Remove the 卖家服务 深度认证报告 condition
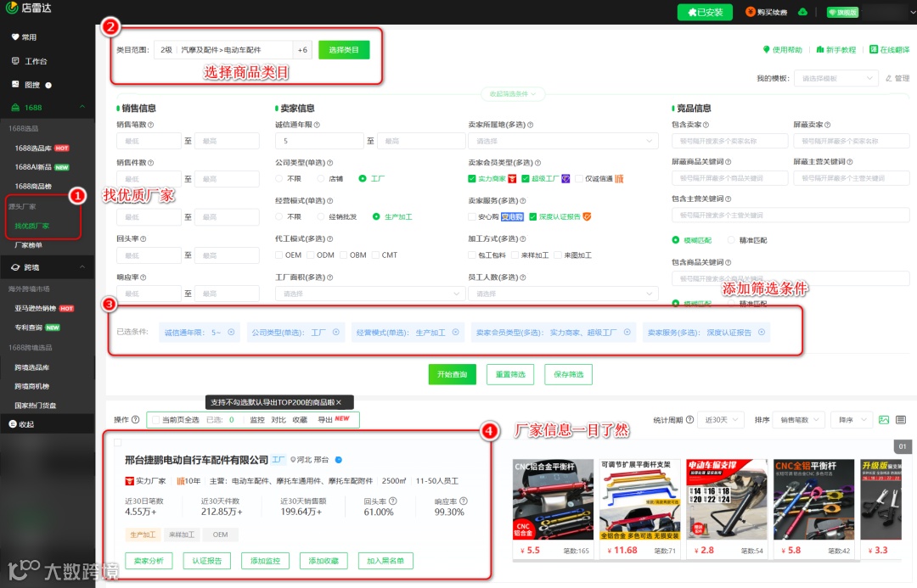This screenshot has height=588, width=917. [762, 332]
